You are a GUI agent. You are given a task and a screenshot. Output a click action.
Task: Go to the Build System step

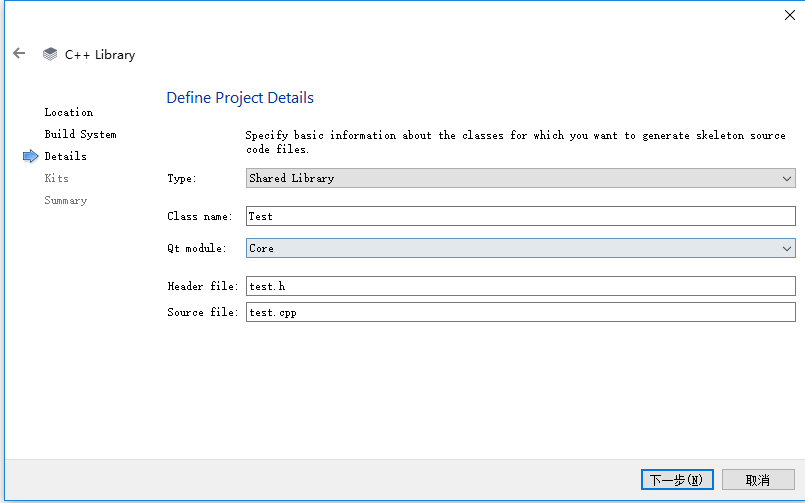(x=80, y=134)
